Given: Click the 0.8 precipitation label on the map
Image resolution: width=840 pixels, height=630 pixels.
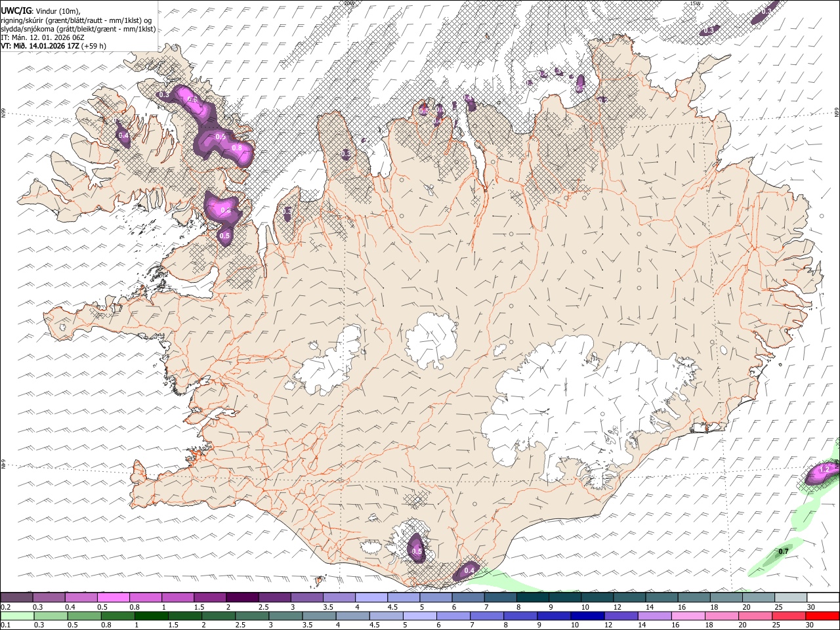Looking at the screenshot, I should (237, 148).
